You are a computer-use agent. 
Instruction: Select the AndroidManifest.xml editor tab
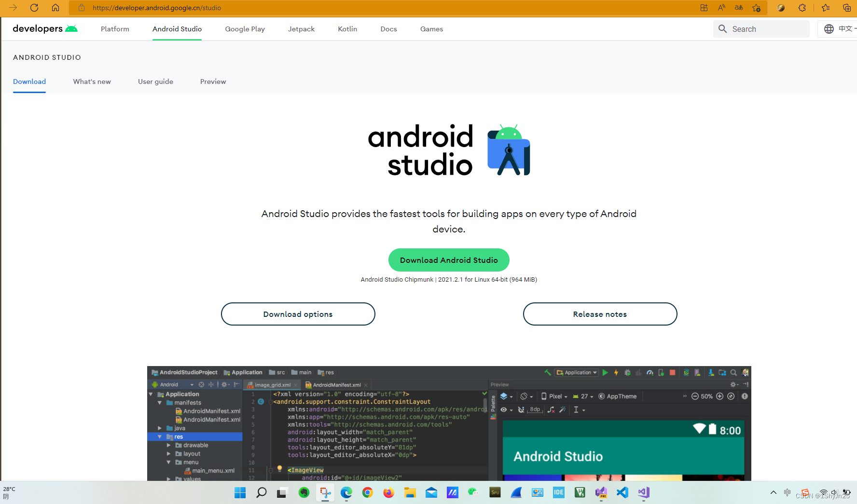pyautogui.click(x=336, y=384)
